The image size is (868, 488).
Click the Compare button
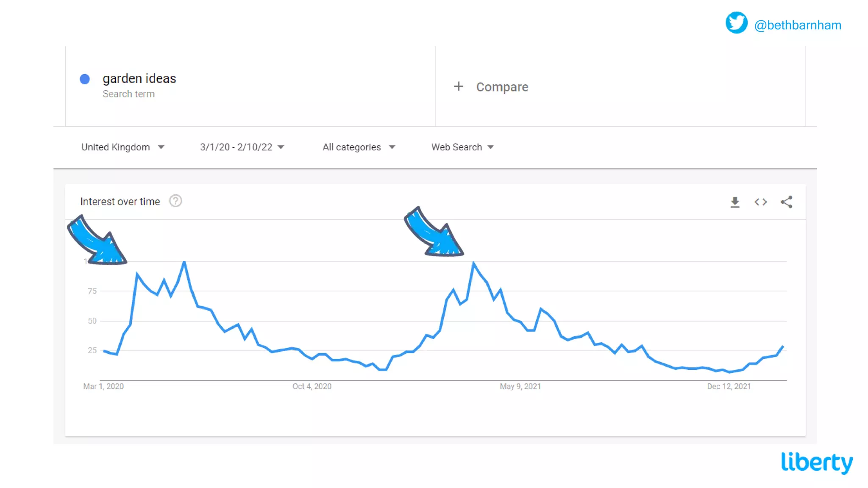[x=502, y=87]
